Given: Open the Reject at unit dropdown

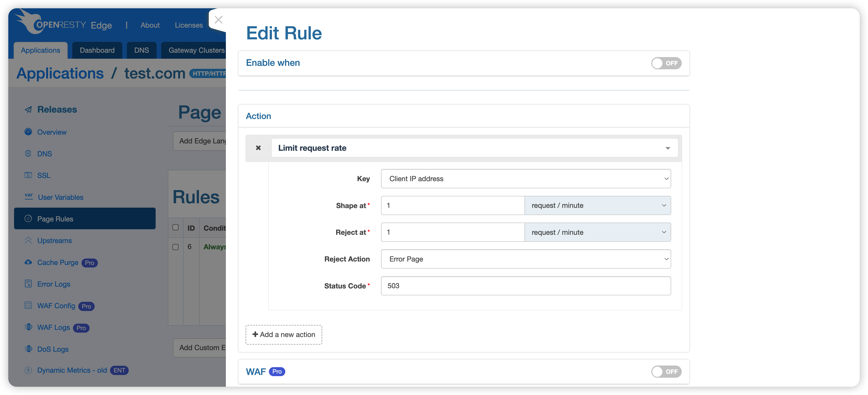Looking at the screenshot, I should (x=597, y=232).
